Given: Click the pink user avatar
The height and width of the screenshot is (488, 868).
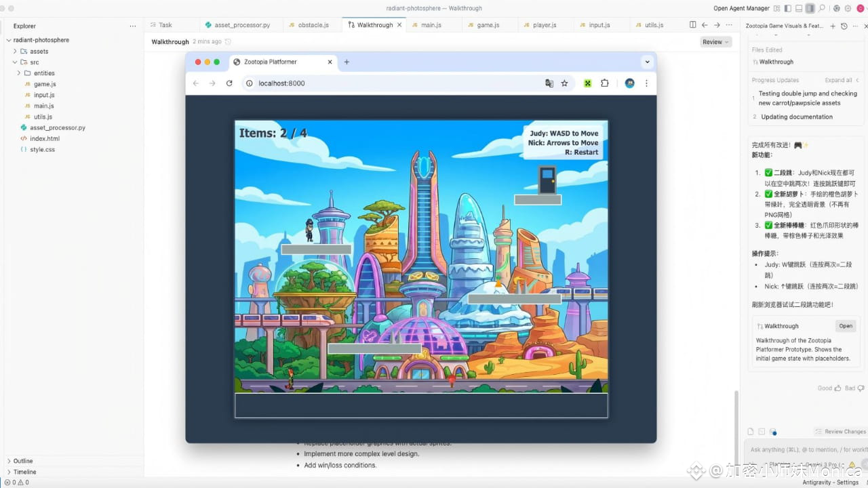Looking at the screenshot, I should tap(860, 8).
